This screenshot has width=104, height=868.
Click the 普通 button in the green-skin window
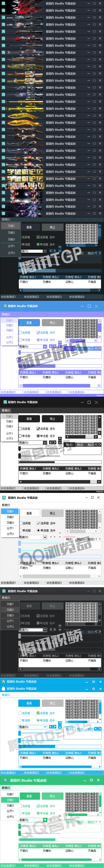[29, 796]
